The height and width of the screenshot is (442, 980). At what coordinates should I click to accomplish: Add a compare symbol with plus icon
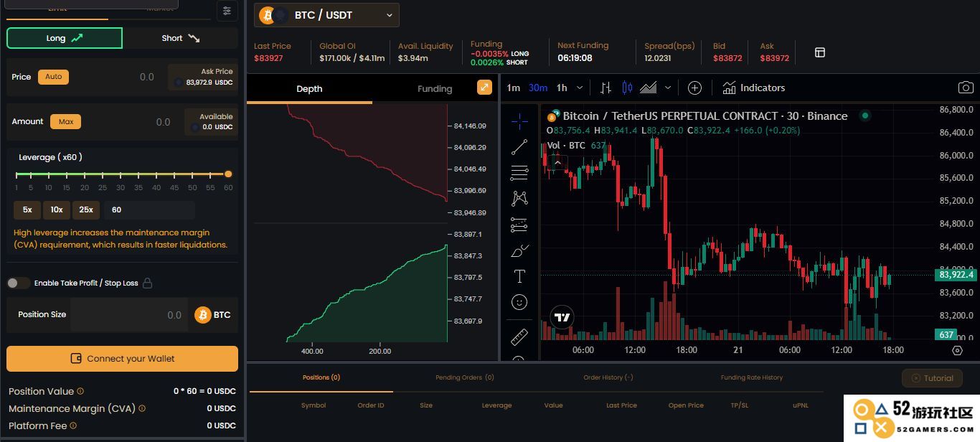pos(694,88)
